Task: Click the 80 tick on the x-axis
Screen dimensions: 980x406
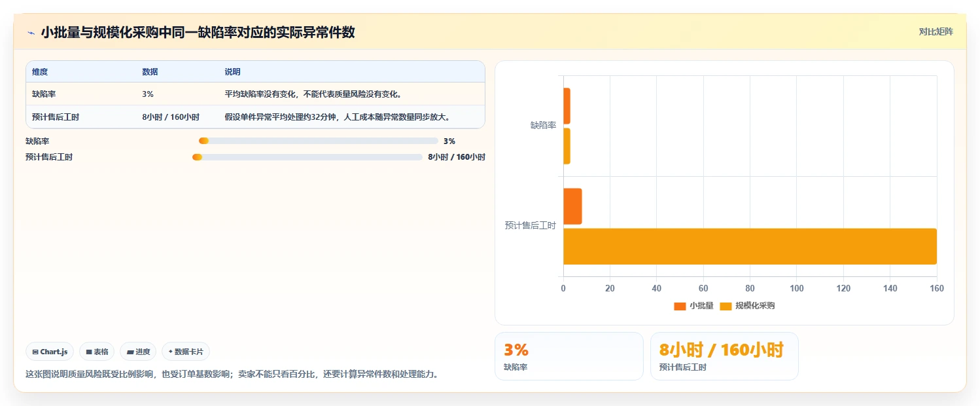Action: (750, 288)
